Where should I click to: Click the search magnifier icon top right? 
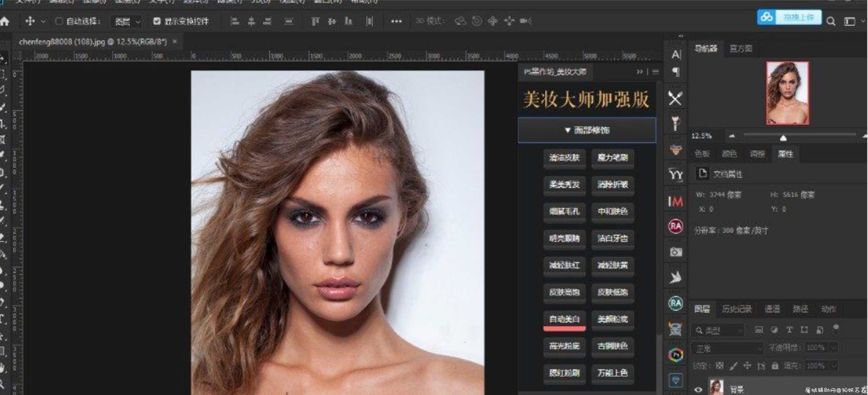(x=831, y=21)
